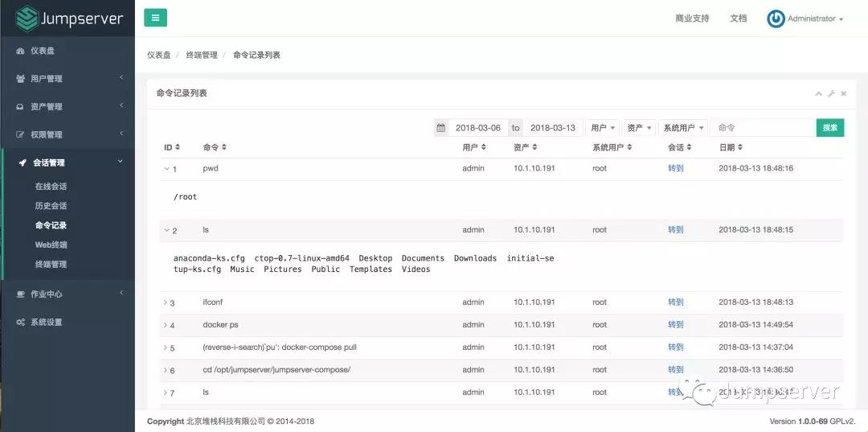Click the Administrator avatar power icon
This screenshot has height=432, width=868.
[776, 19]
